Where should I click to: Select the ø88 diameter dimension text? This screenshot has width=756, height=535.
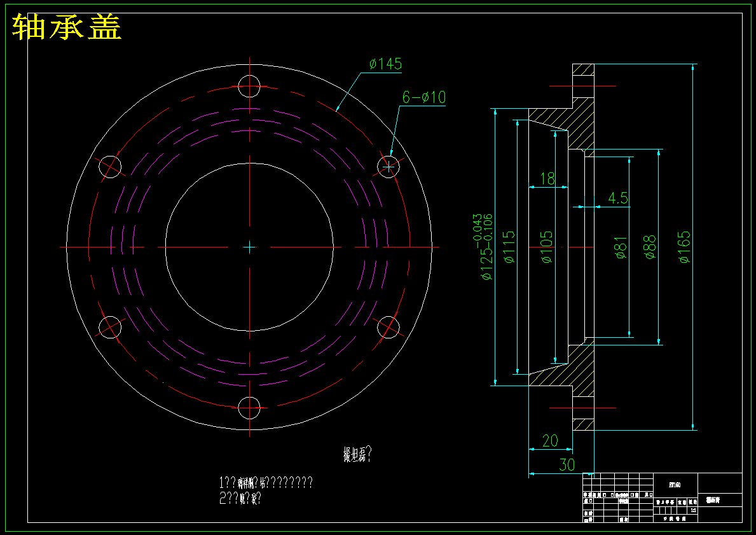650,247
